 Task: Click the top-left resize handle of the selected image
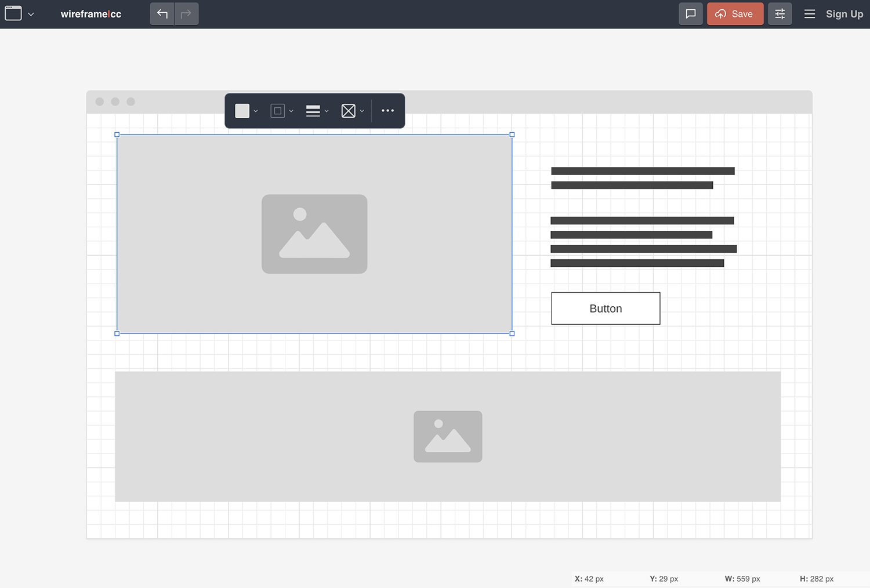117,135
